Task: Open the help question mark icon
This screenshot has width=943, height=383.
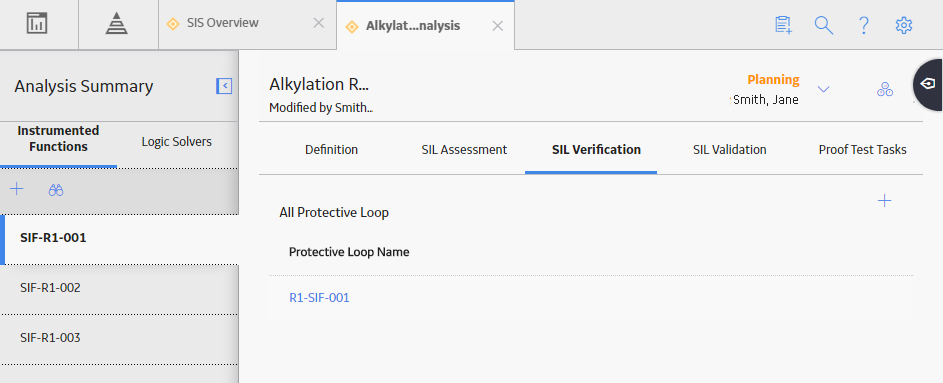Action: tap(864, 25)
